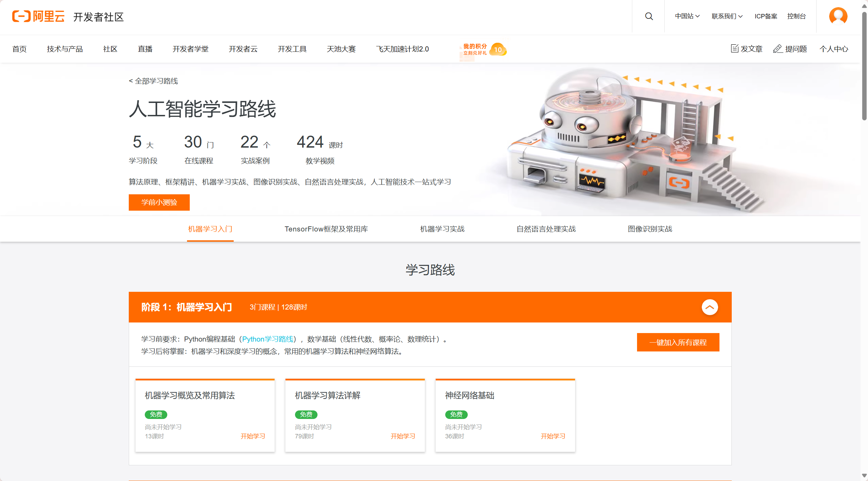
Task: Open the Python学习路线 link
Action: click(268, 339)
